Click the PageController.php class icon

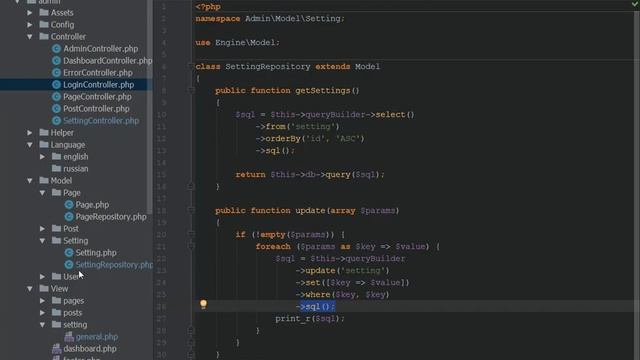[x=56, y=97]
